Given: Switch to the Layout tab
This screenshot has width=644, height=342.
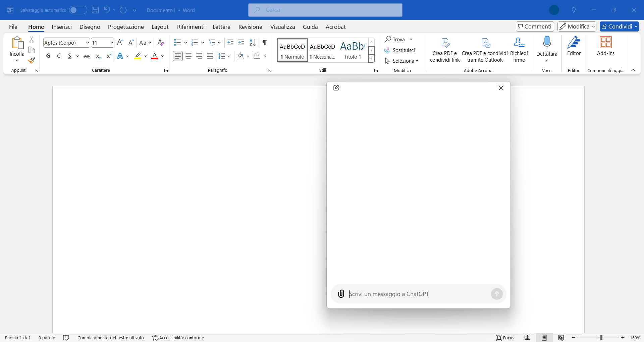Looking at the screenshot, I should point(160,27).
